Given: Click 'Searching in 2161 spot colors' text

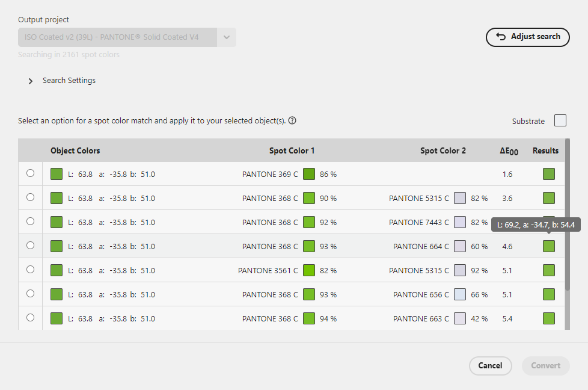Looking at the screenshot, I should click(69, 54).
